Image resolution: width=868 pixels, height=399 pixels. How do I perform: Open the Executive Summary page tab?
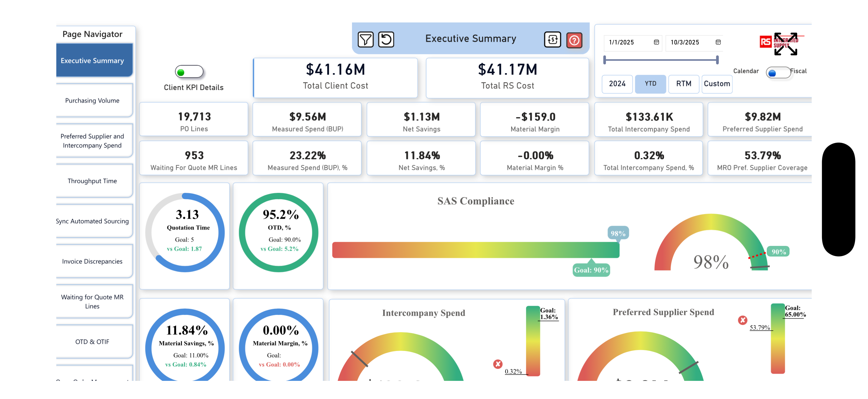(x=94, y=60)
